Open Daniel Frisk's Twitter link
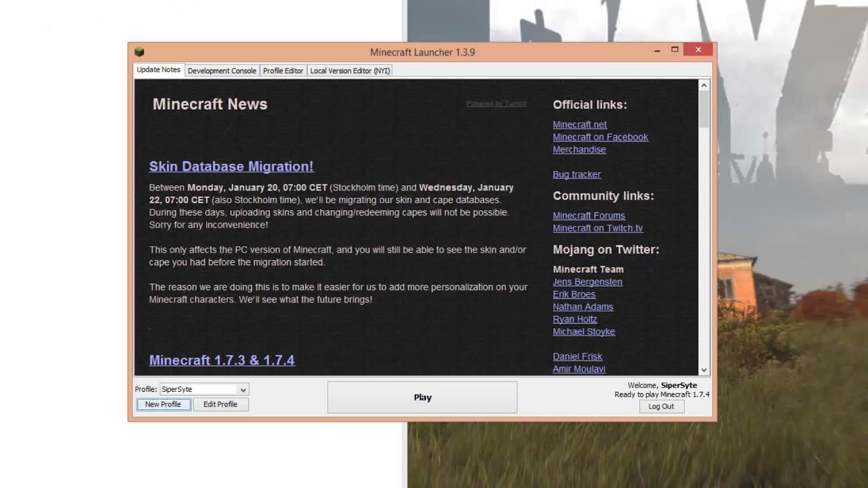The image size is (868, 488). pyautogui.click(x=577, y=357)
